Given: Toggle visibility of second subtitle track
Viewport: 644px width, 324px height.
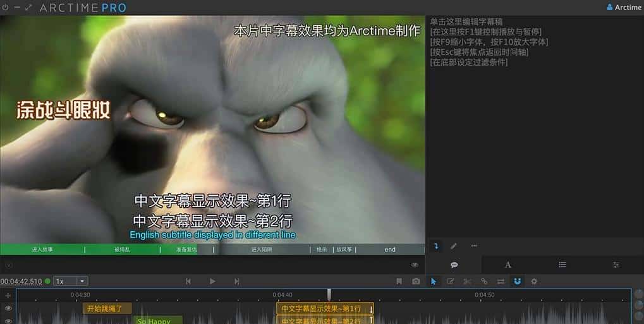Looking at the screenshot, I should (x=8, y=321).
